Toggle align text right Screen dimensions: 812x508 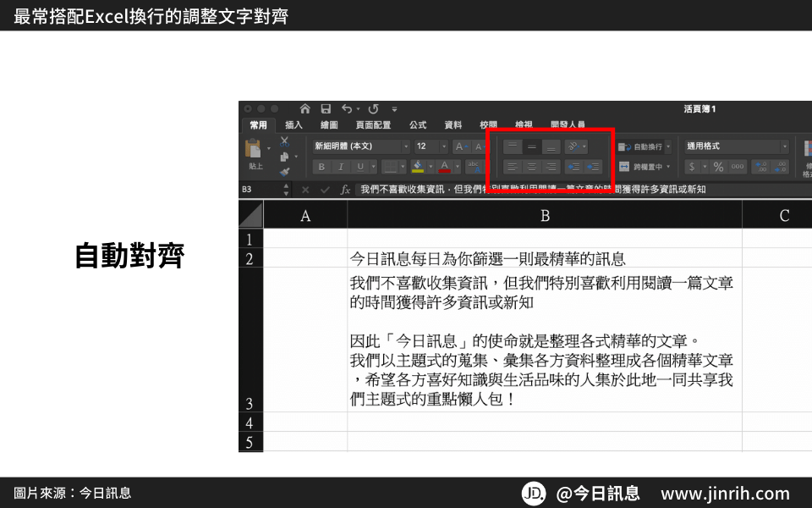(x=551, y=167)
